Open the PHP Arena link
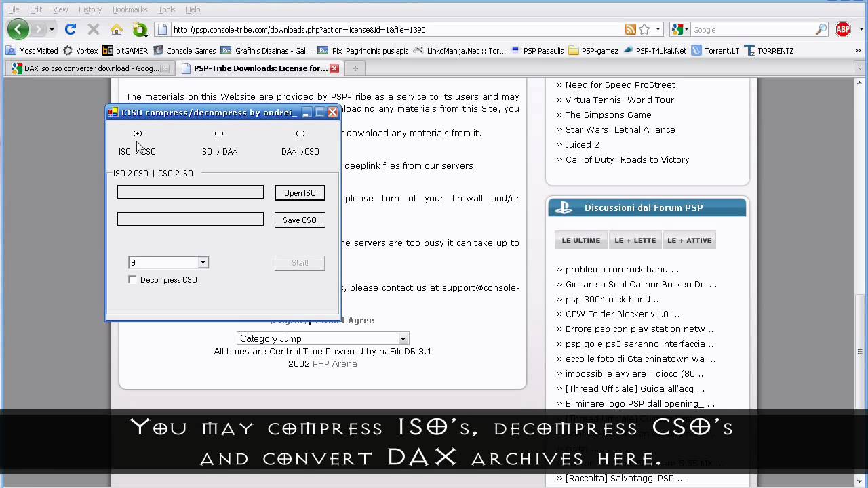Image resolution: width=868 pixels, height=488 pixels. click(x=334, y=363)
